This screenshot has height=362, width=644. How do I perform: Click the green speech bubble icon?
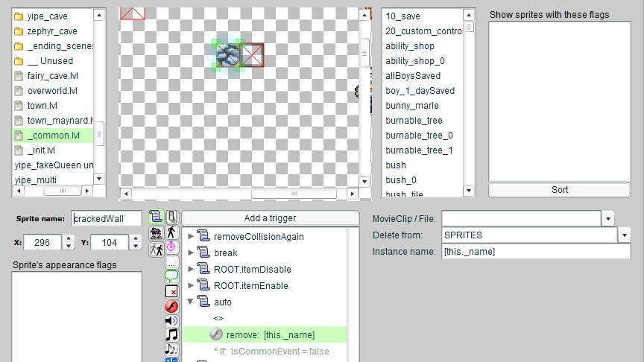(171, 276)
